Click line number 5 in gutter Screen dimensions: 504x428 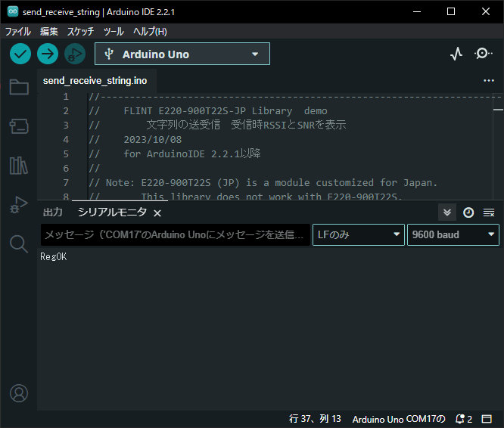(66, 154)
